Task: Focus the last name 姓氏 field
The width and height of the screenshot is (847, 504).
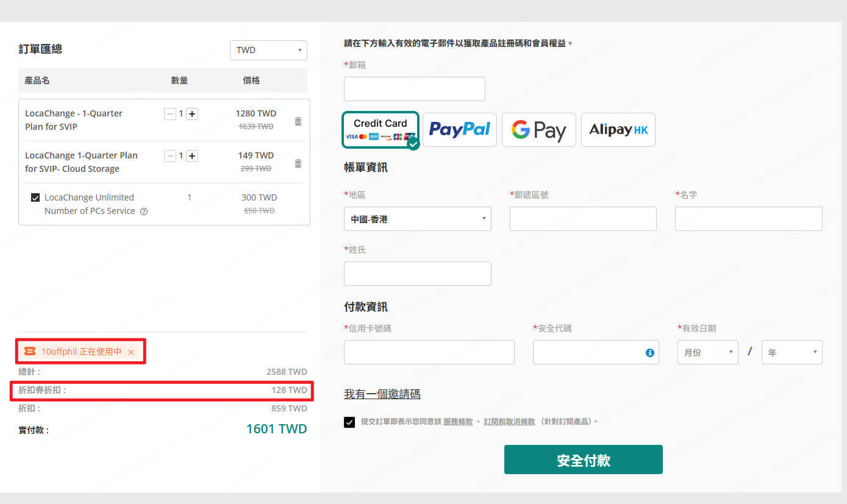Action: pyautogui.click(x=418, y=274)
